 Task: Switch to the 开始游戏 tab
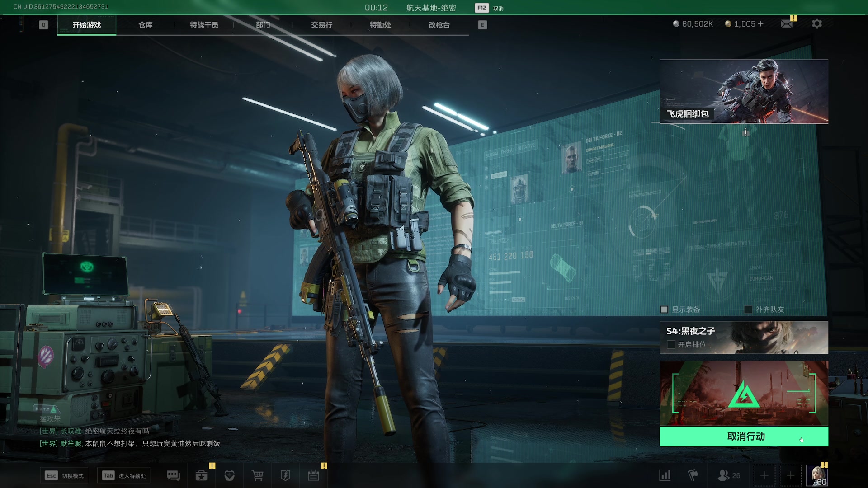pos(87,25)
